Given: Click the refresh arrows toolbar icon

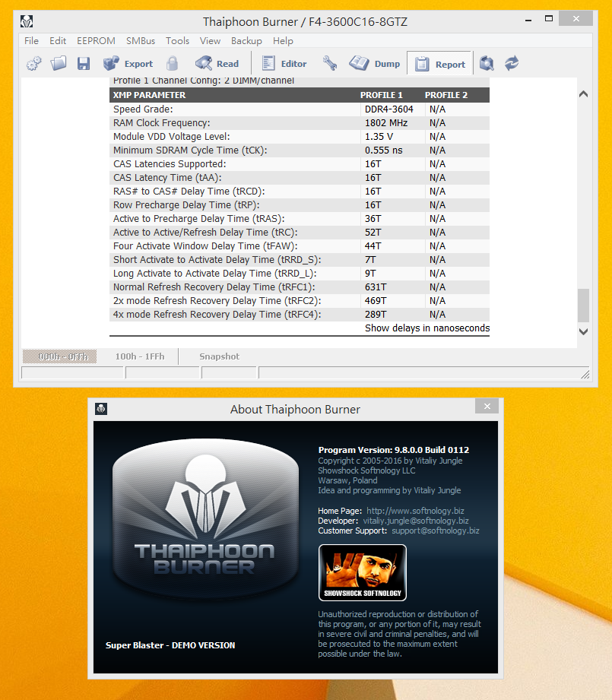Looking at the screenshot, I should (512, 64).
